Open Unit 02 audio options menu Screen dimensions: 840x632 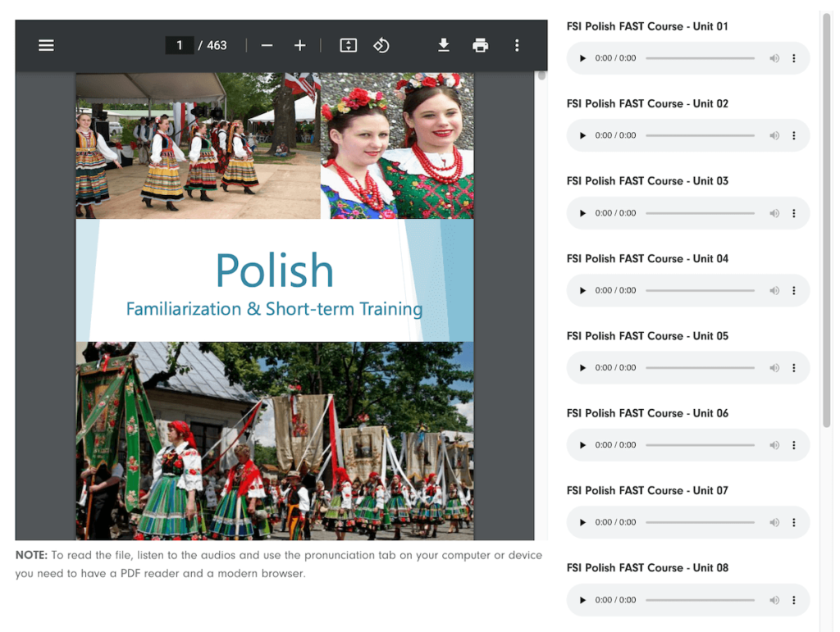tap(794, 135)
